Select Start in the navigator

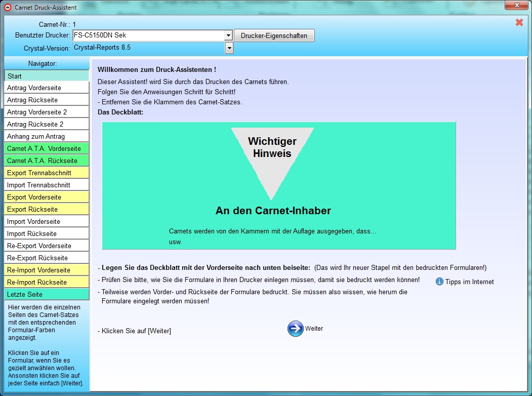tap(47, 76)
